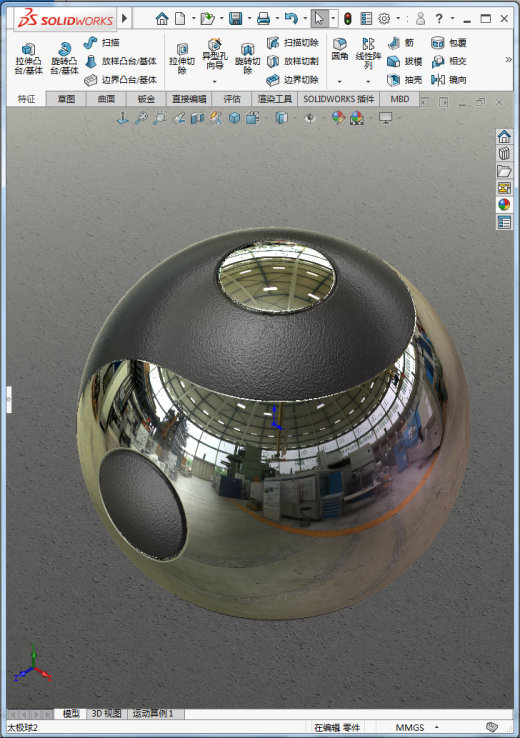Click the Display Style cube icon in view toolbar
Screen dimensions: 520x738
(x=281, y=118)
